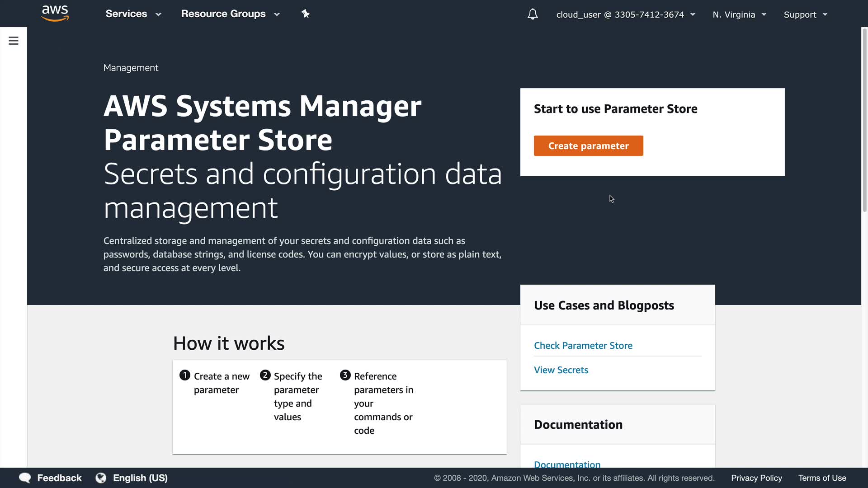The height and width of the screenshot is (488, 868).
Task: Click the pin shortcuts icon
Action: tap(306, 14)
